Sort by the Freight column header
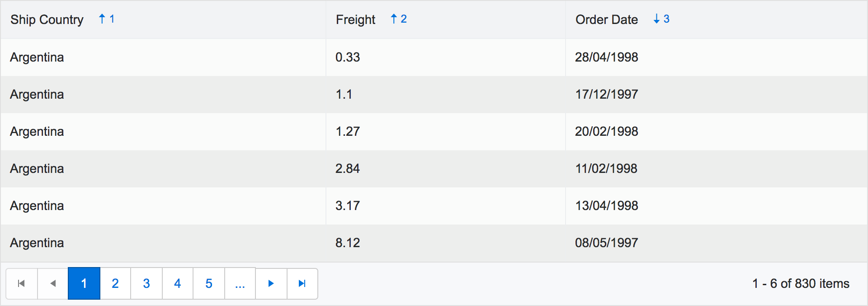868x306 pixels. click(355, 19)
